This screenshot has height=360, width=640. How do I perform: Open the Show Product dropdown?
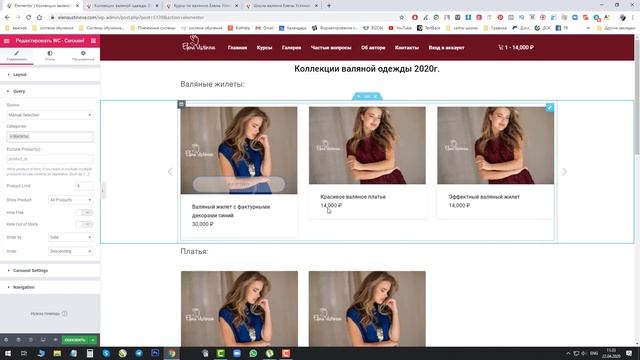[71, 200]
